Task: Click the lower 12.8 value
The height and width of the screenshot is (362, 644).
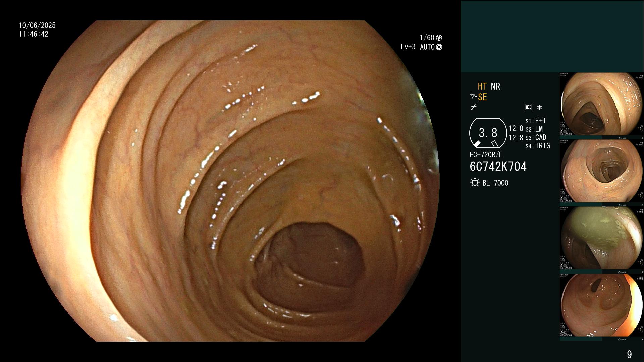Action: tap(516, 137)
